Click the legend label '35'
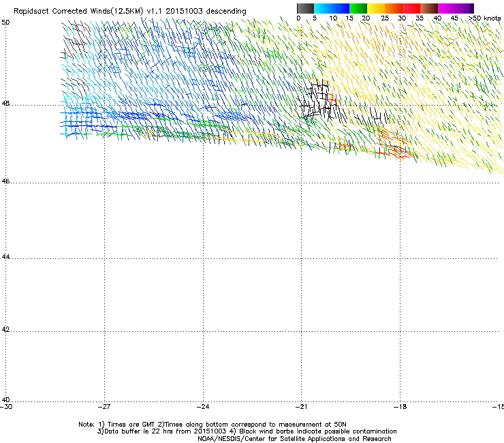The image size is (504, 443). tap(420, 18)
